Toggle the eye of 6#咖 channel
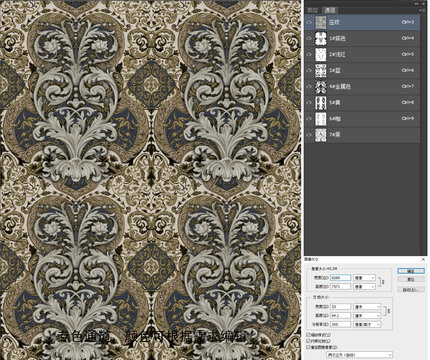The height and width of the screenshot is (360, 430). click(309, 118)
